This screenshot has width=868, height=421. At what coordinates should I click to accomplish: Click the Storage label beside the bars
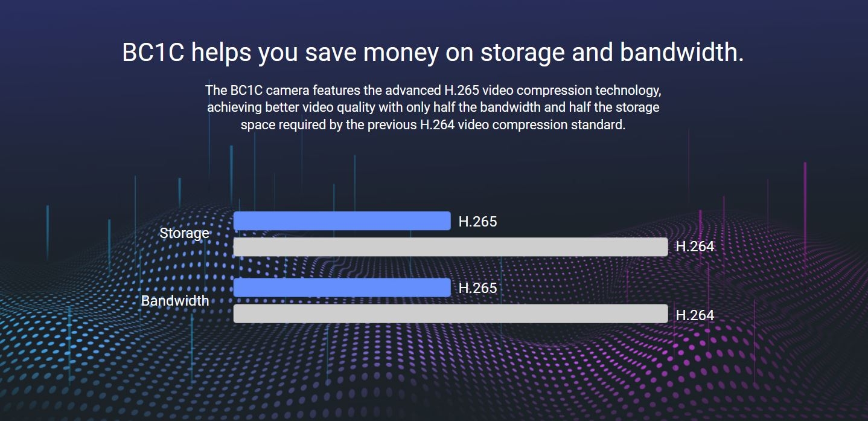184,233
